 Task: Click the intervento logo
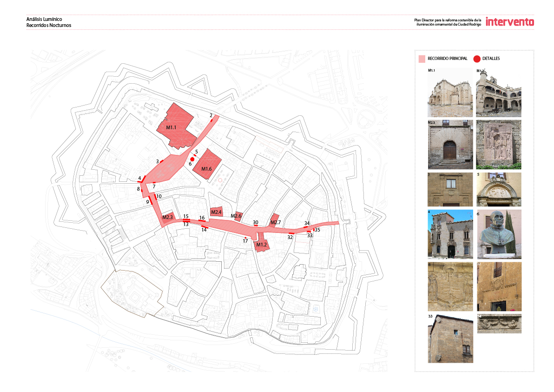pos(509,21)
